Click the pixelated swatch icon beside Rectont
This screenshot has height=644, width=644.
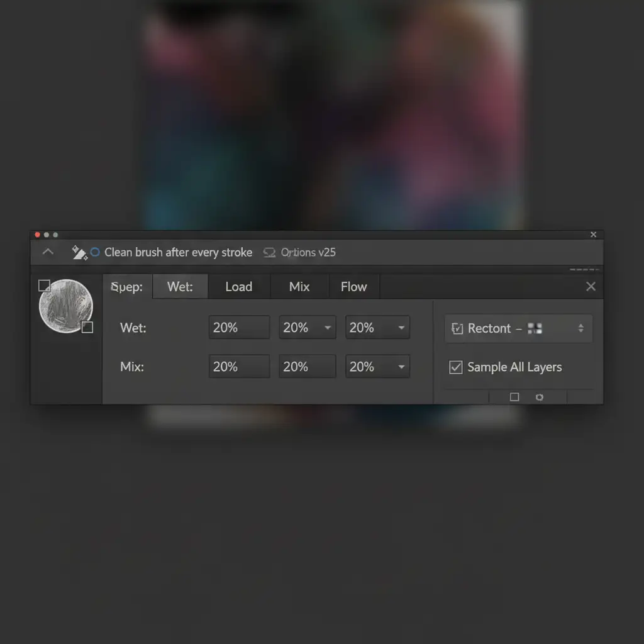click(535, 328)
